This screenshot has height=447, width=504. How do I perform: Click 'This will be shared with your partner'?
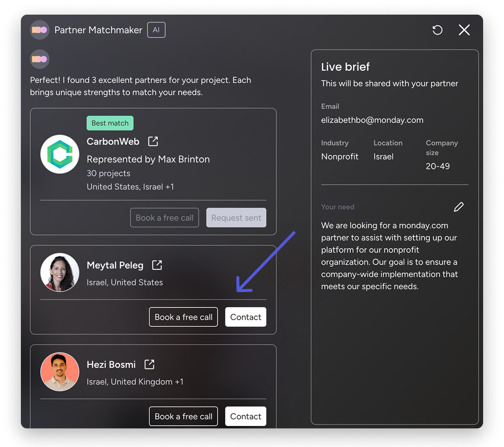click(390, 84)
